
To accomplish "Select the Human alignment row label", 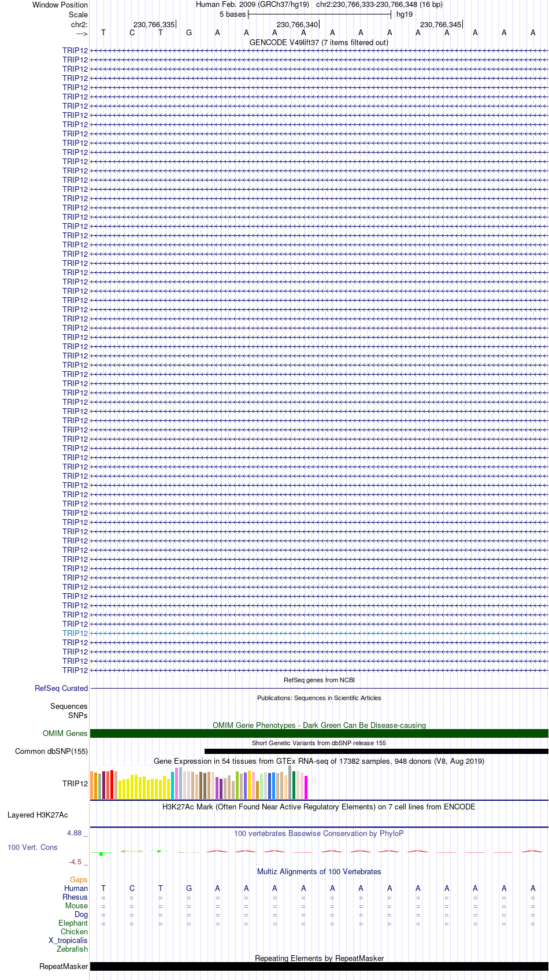I will (x=76, y=888).
